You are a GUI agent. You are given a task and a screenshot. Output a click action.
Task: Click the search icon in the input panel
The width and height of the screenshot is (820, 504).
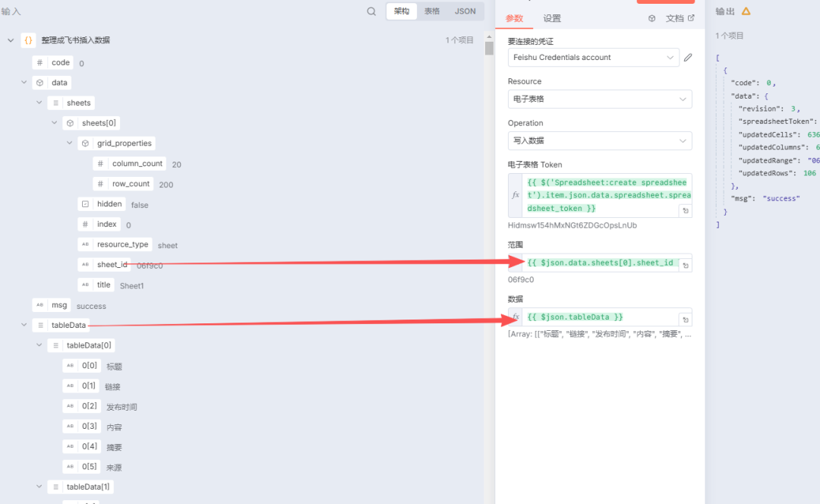[x=371, y=11]
